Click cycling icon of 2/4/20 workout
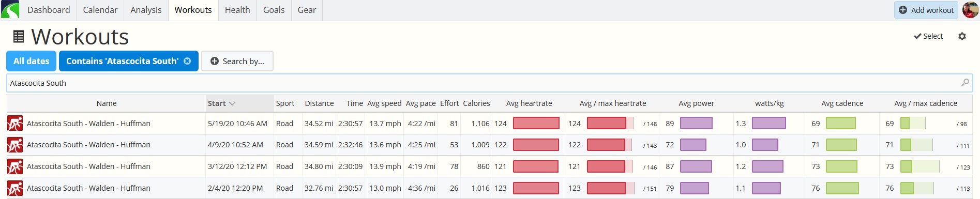Screen dimensions: 980x199 pyautogui.click(x=15, y=189)
